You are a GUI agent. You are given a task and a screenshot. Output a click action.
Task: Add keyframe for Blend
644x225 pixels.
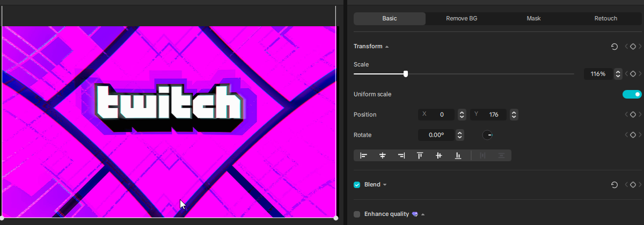click(x=633, y=185)
